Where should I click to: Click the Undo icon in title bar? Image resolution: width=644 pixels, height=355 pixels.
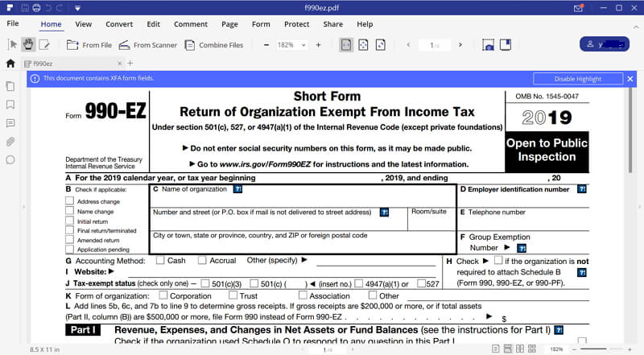(x=49, y=8)
